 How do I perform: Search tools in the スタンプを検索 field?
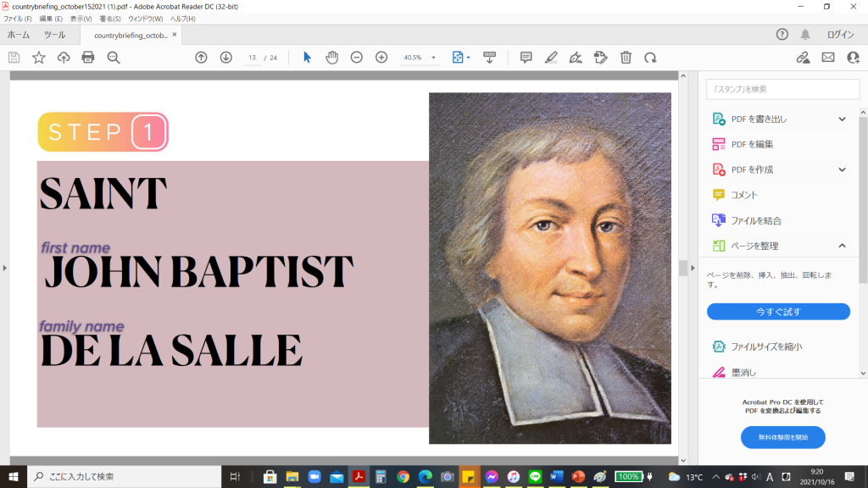[782, 89]
